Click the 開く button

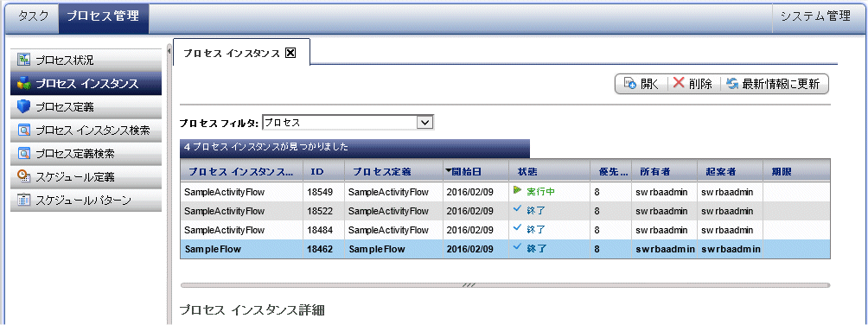point(642,84)
